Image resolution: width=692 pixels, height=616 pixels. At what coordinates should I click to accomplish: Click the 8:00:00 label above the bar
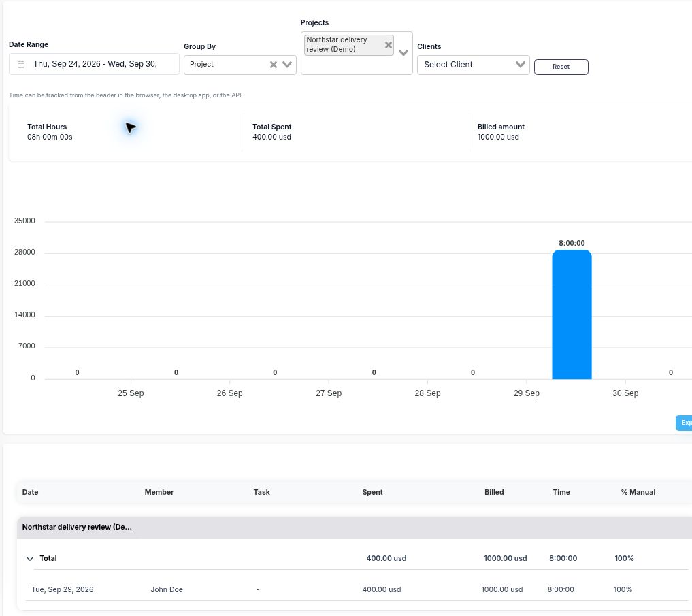tap(572, 243)
